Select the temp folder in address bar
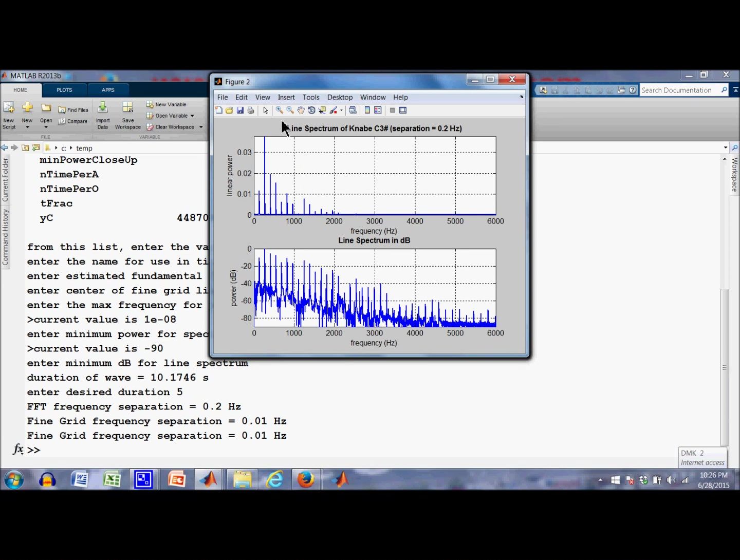Image resolution: width=740 pixels, height=560 pixels. [84, 148]
